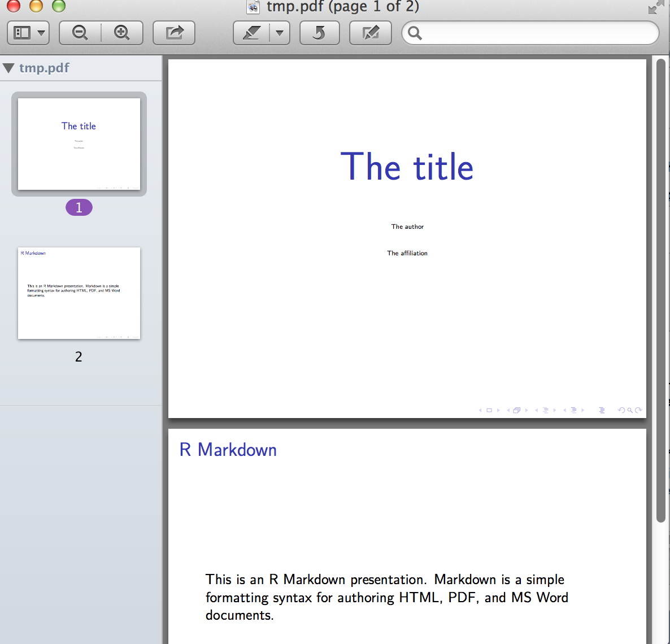This screenshot has height=644, width=670.
Task: Collapse the tmp.pdf disclosure triangle
Action: tap(8, 68)
